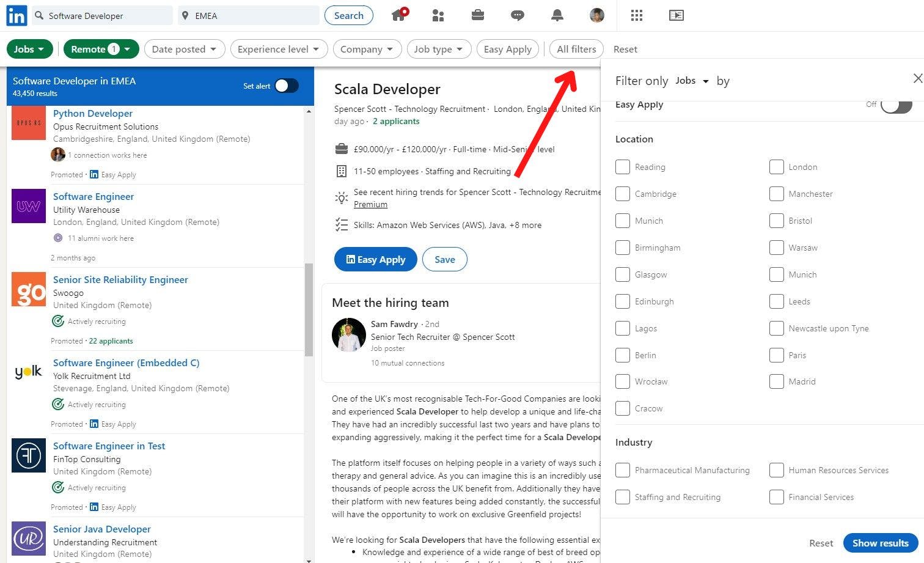Open Senior Site Reliability Engineer listing
The image size is (924, 563).
120,279
